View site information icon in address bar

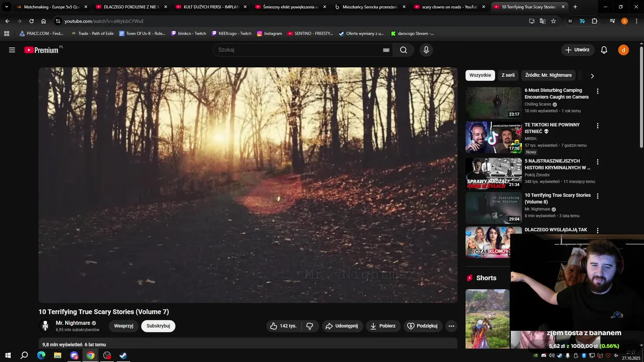tap(58, 21)
